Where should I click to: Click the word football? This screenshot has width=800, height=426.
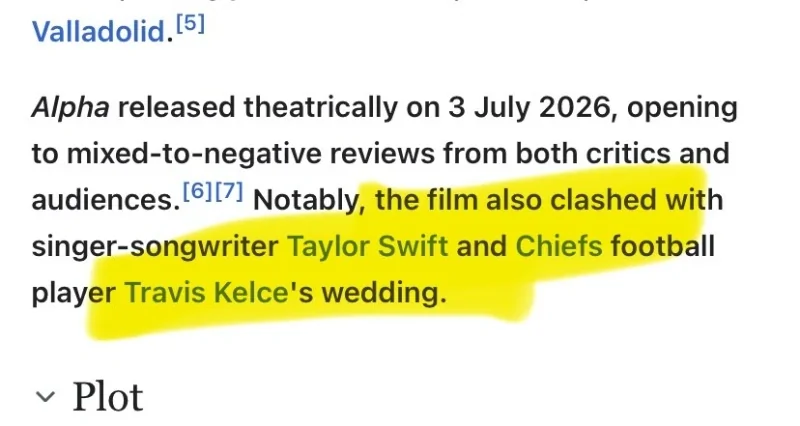(662, 246)
